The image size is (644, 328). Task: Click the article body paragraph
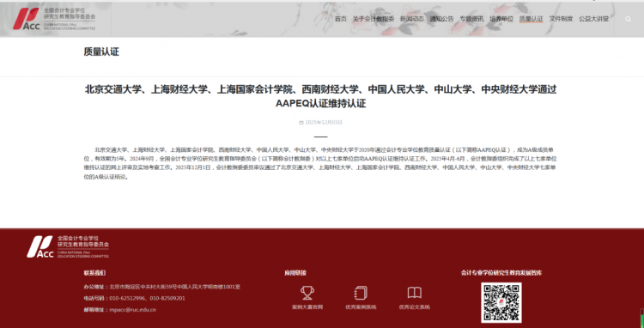320,163
